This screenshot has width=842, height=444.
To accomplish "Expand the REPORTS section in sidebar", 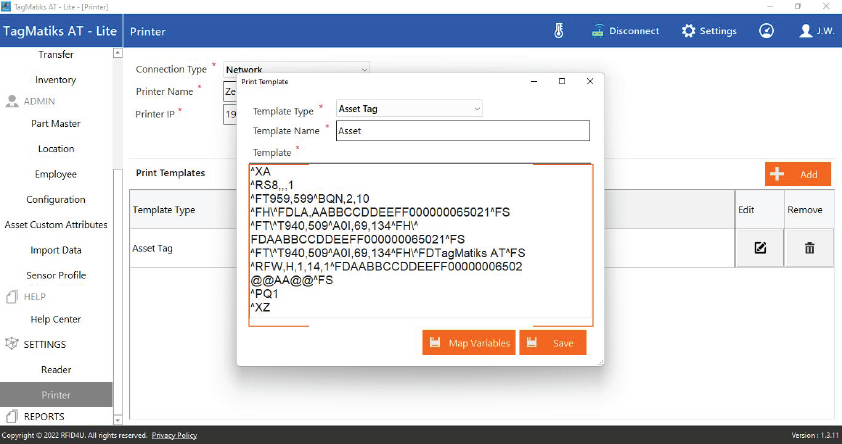I will [x=42, y=416].
